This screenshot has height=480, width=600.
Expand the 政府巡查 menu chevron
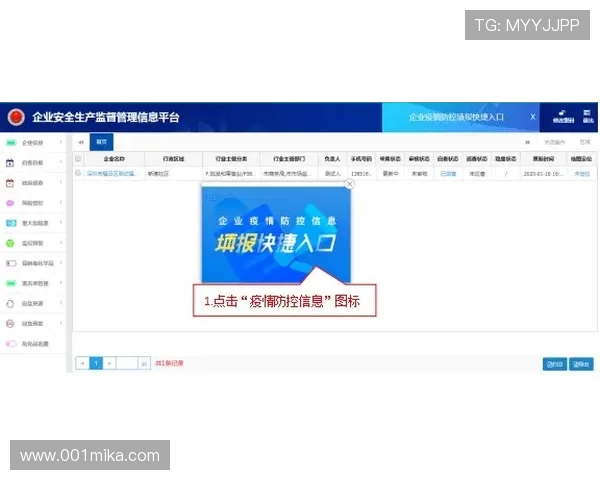pyautogui.click(x=60, y=182)
